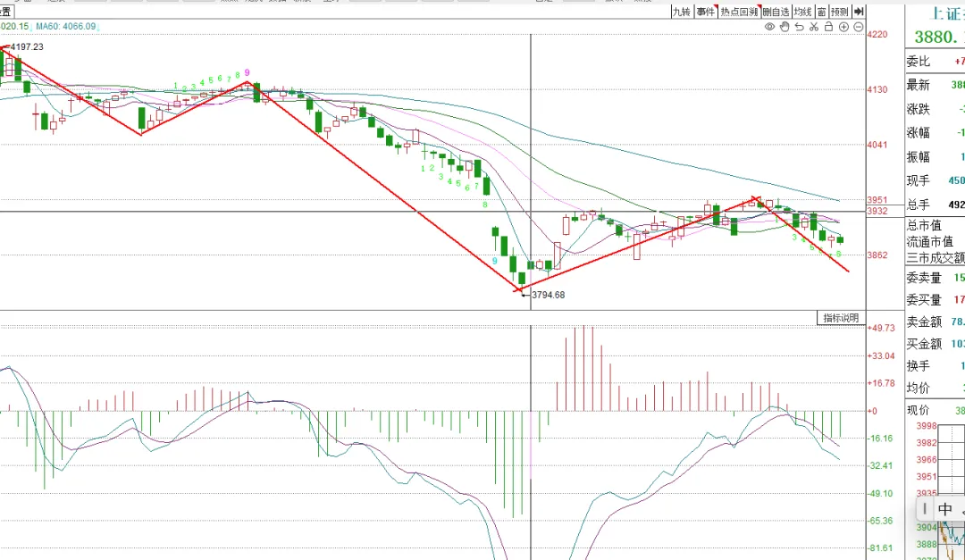Click the -81.61 MACD axis label
The width and height of the screenshot is (965, 560).
[880, 547]
